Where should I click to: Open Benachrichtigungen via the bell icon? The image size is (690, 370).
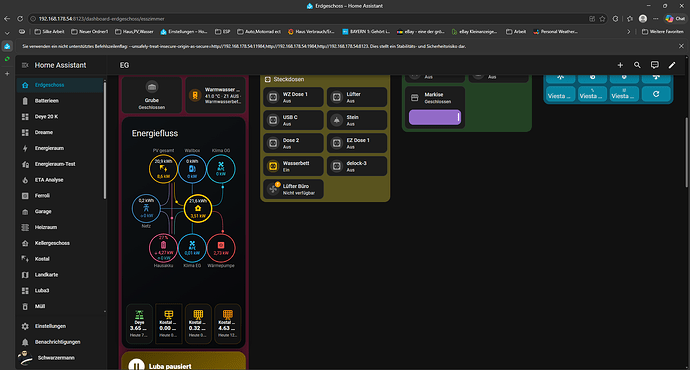click(x=25, y=342)
